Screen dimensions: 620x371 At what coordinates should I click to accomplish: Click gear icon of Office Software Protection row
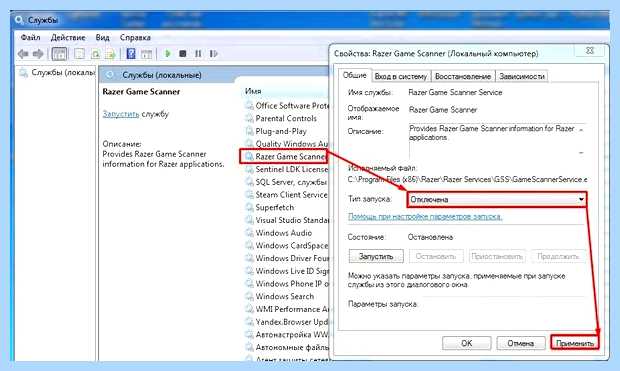click(249, 106)
